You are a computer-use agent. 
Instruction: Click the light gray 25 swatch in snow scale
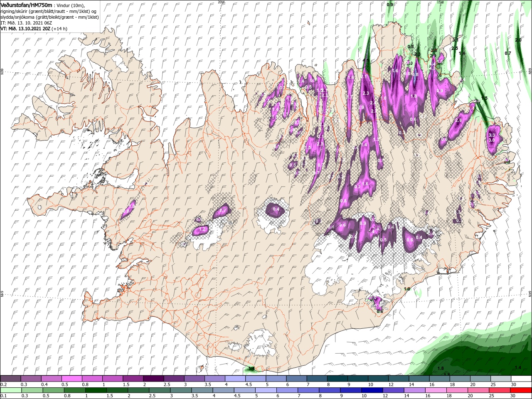(x=501, y=379)
